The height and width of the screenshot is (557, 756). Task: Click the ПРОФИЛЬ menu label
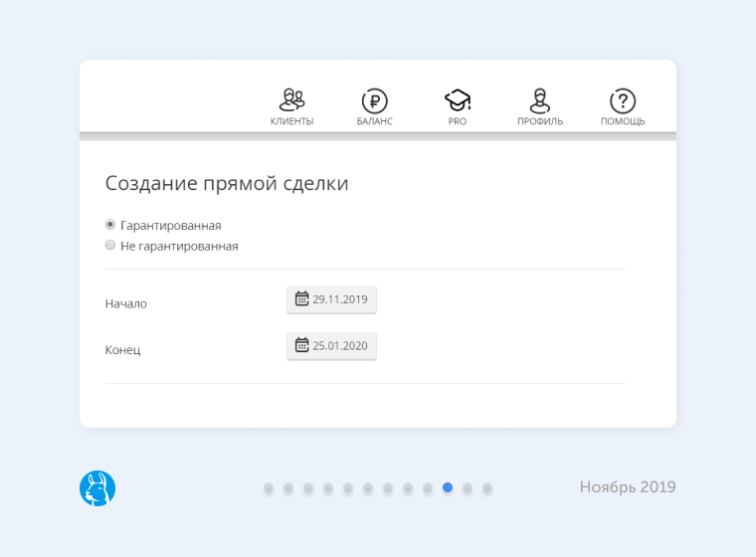(x=540, y=121)
